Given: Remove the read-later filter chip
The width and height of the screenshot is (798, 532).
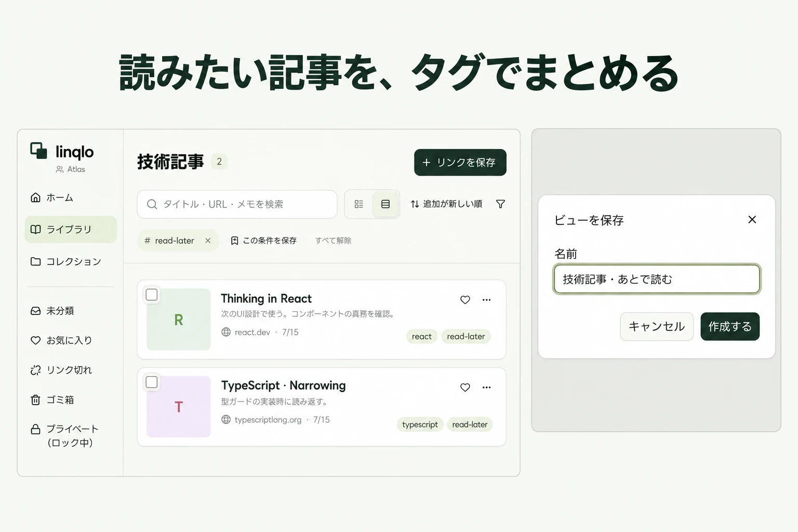Looking at the screenshot, I should (x=208, y=241).
